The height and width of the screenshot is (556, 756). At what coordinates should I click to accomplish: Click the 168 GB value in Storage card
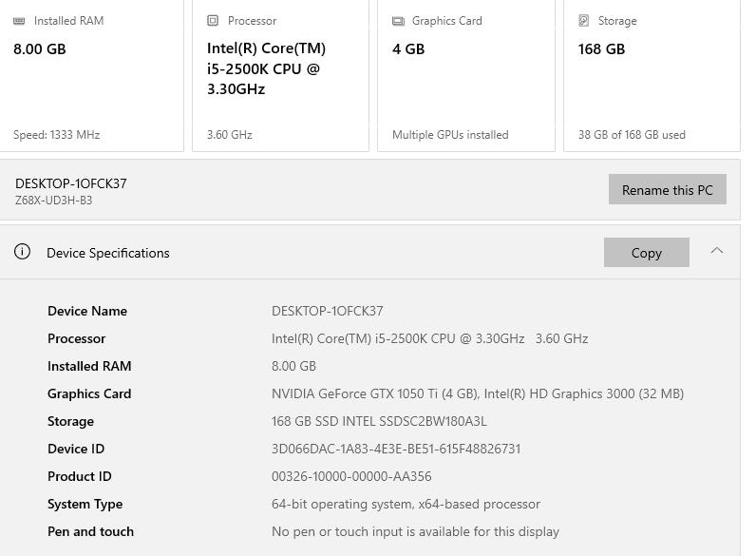(x=601, y=48)
